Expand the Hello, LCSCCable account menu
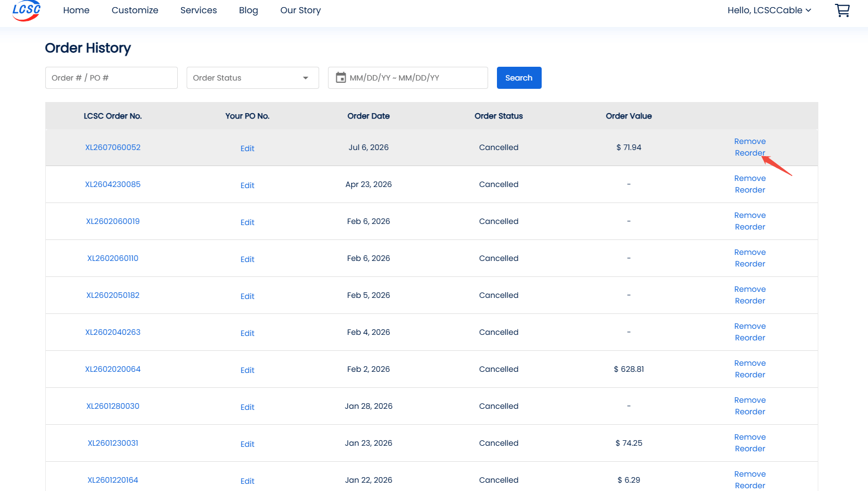 769,10
